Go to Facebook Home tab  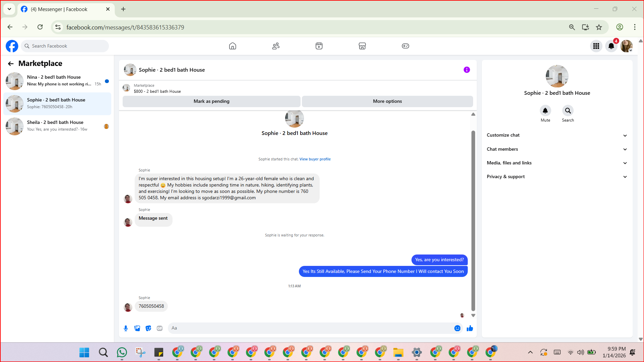pyautogui.click(x=233, y=46)
